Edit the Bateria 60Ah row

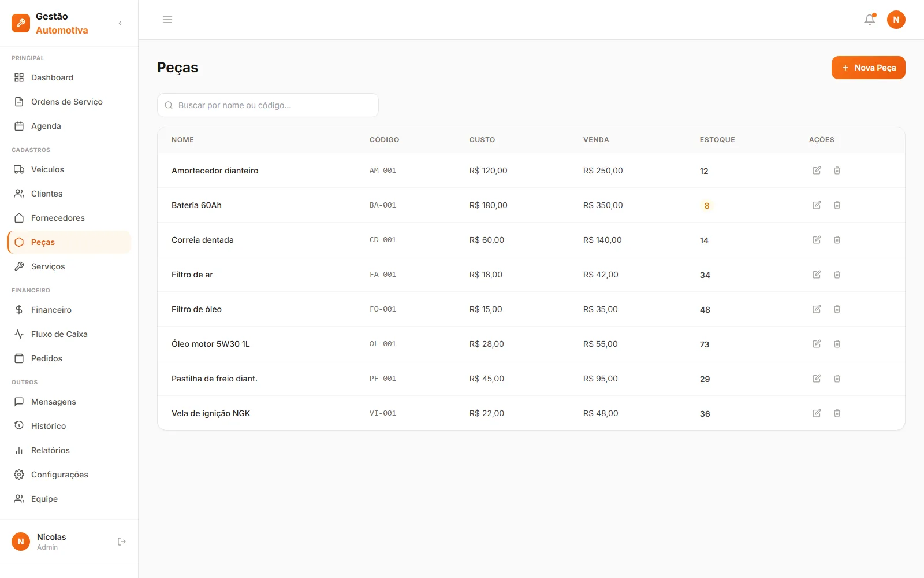pos(817,205)
